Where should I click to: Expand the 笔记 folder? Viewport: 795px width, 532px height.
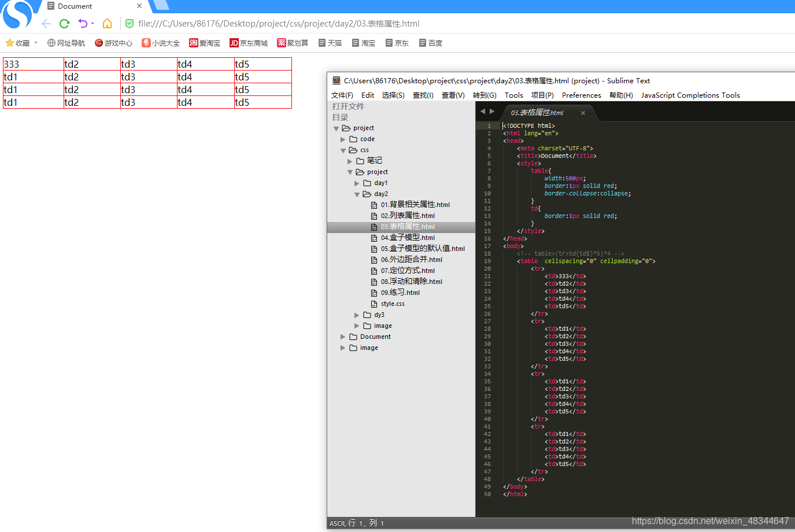[350, 161]
